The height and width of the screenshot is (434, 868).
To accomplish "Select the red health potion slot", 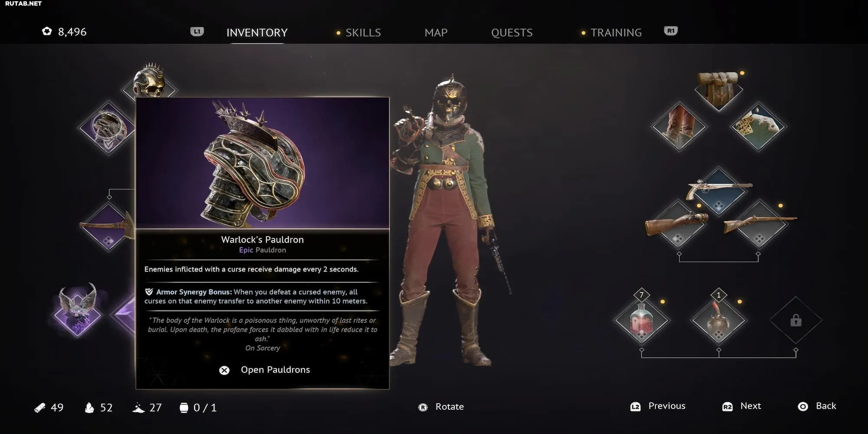I will tap(642, 321).
